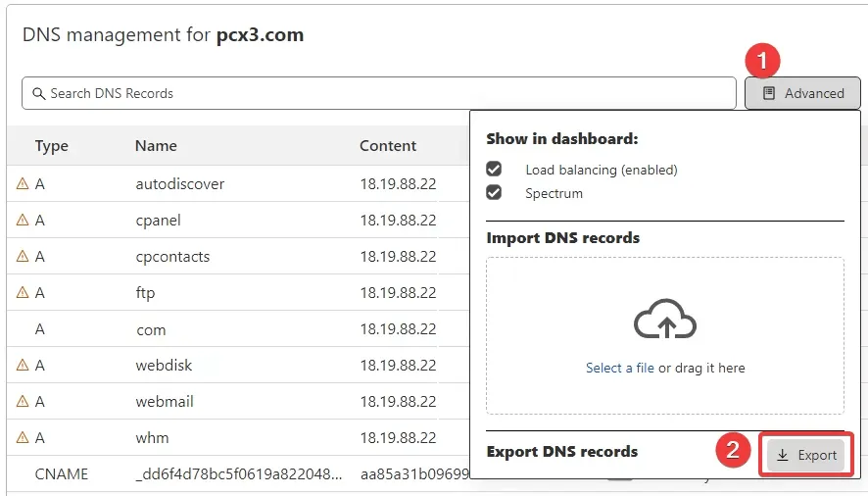Image resolution: width=868 pixels, height=496 pixels.
Task: Click the warning icon on ftp record
Action: (23, 292)
